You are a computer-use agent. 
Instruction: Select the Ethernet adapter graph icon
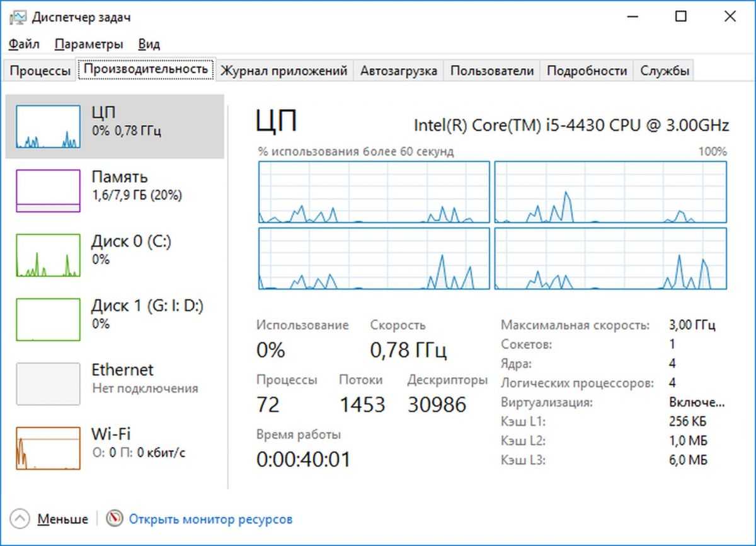48,383
